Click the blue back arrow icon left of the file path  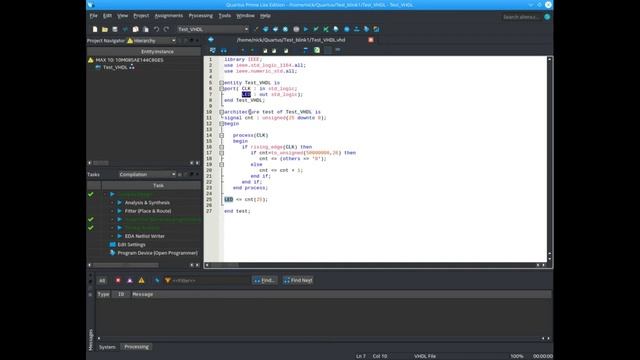click(x=211, y=40)
